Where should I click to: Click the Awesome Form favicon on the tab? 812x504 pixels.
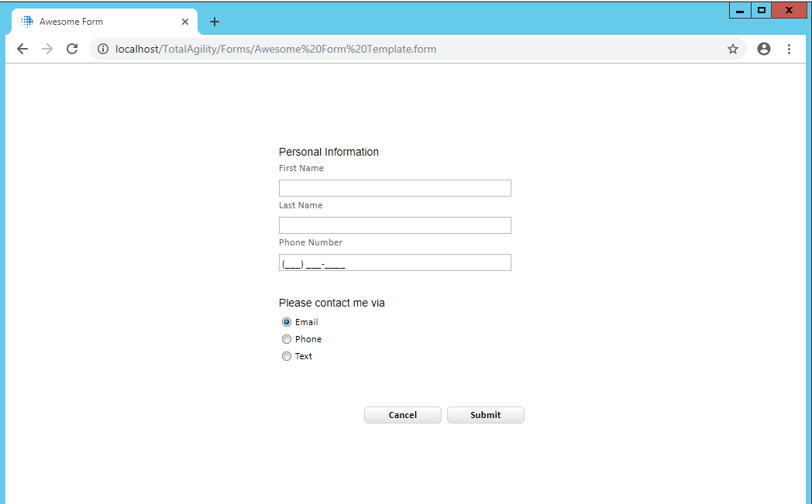pyautogui.click(x=26, y=21)
